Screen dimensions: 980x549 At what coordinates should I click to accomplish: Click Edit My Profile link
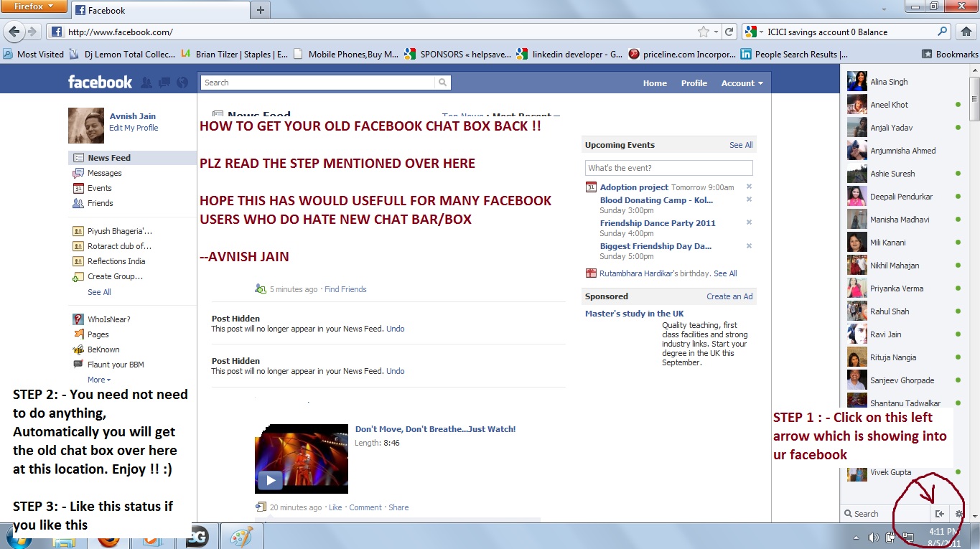(134, 128)
